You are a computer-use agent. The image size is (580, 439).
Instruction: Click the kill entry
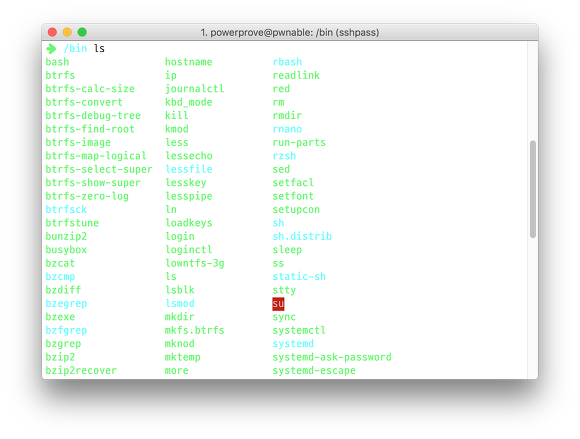point(177,115)
